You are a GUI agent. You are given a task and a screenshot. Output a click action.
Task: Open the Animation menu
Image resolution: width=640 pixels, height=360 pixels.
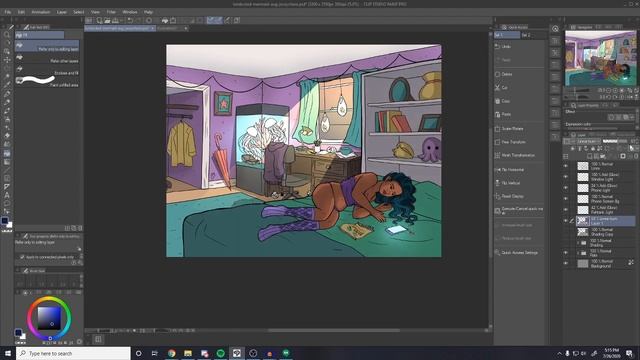(41, 12)
